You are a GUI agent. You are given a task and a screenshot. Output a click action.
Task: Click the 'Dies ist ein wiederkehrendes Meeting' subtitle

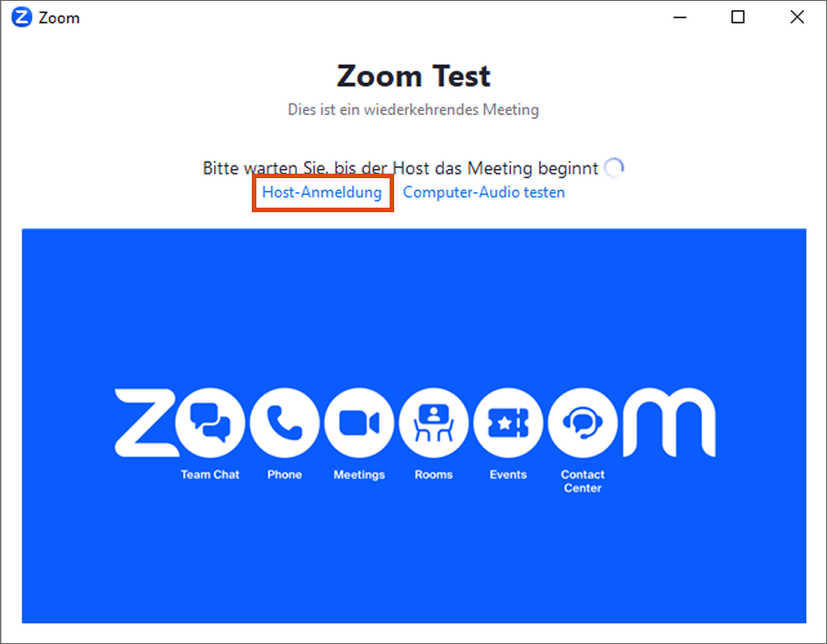click(x=413, y=110)
